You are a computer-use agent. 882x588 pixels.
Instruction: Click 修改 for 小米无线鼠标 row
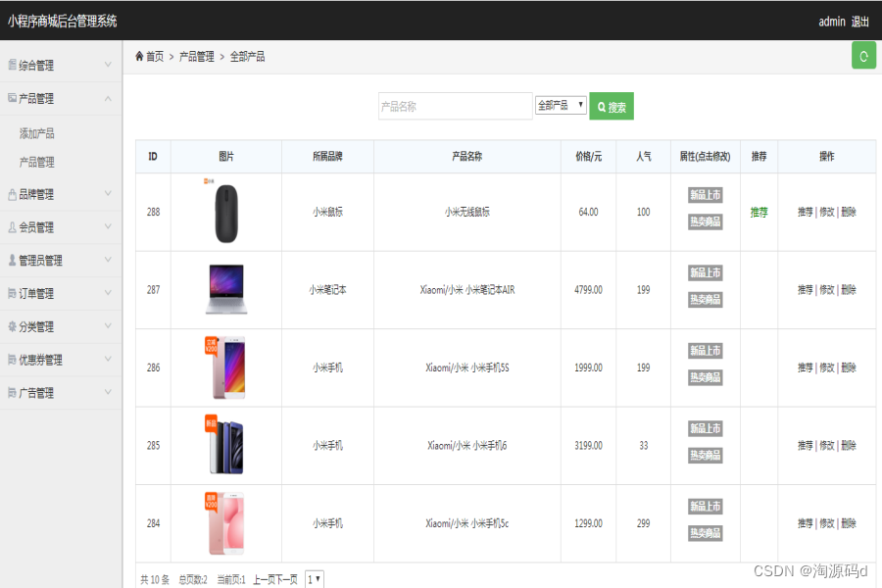(827, 212)
